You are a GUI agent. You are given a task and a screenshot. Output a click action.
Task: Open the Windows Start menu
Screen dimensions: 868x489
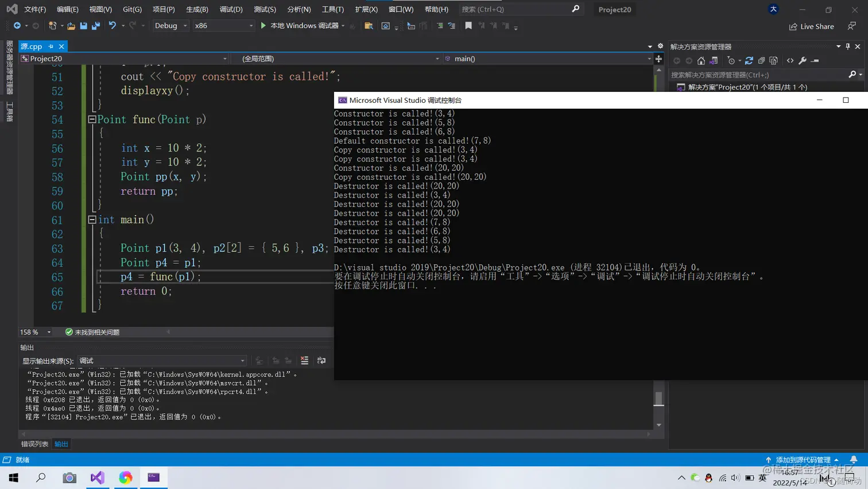pos(14,478)
